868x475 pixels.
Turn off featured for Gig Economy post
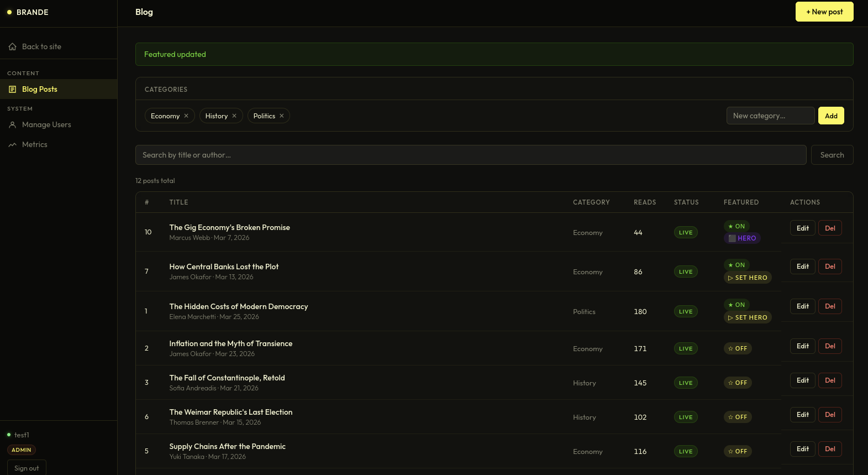tap(737, 226)
